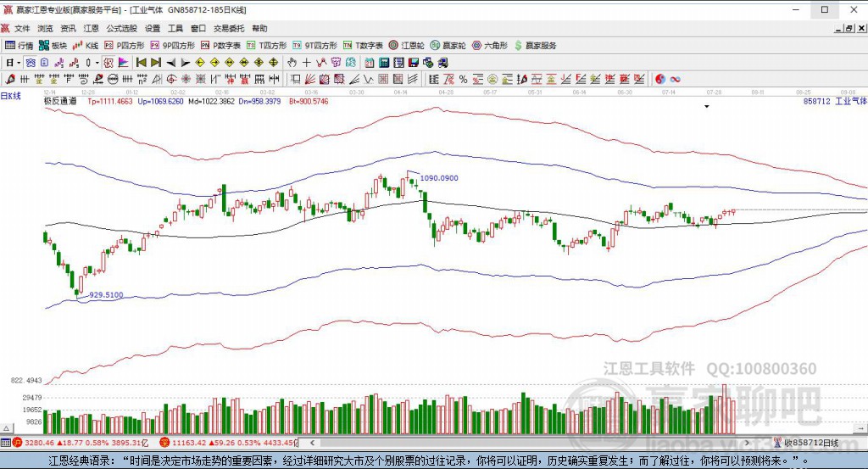Viewport: 868px width, 469px height.
Task: Switch to the K线 candlestick view
Action: [x=86, y=46]
